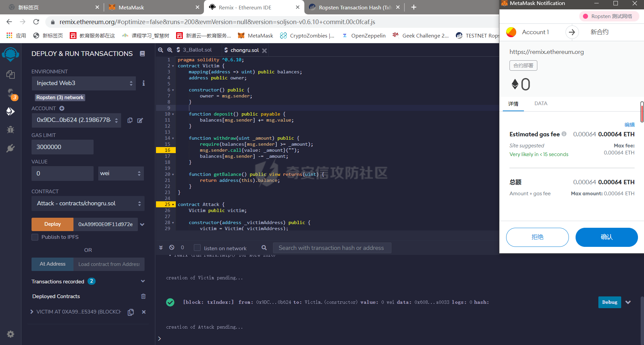Reject transaction with 拒绝 button

pyautogui.click(x=537, y=237)
